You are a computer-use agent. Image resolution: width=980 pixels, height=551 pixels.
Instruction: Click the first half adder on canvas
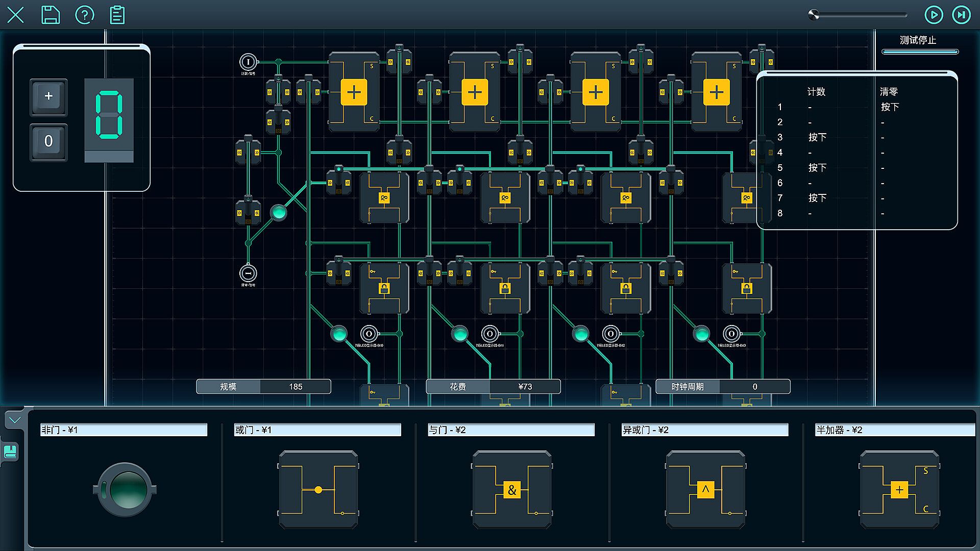coord(354,92)
